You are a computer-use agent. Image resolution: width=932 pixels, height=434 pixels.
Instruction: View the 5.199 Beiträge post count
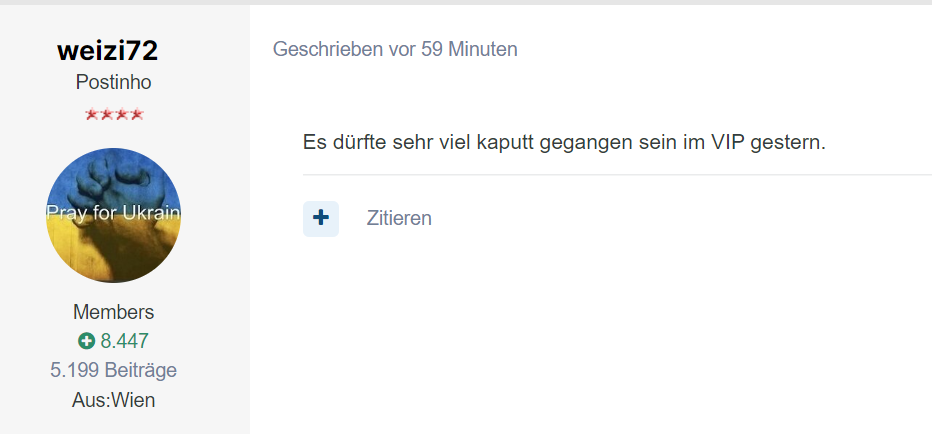point(114,370)
